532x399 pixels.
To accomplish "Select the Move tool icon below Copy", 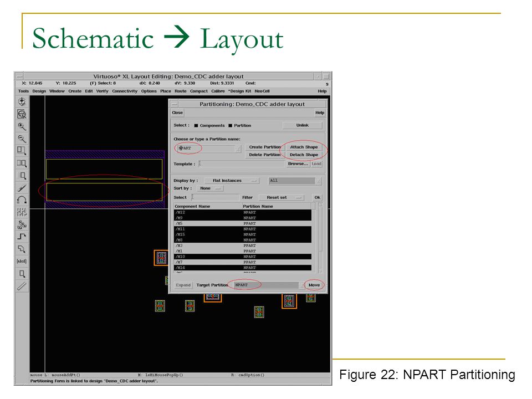I will pyautogui.click(x=22, y=176).
